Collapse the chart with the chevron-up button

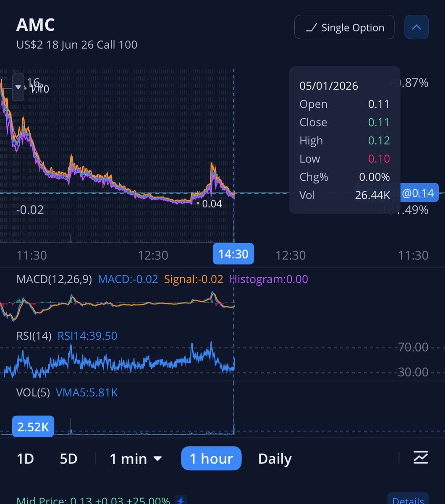416,27
